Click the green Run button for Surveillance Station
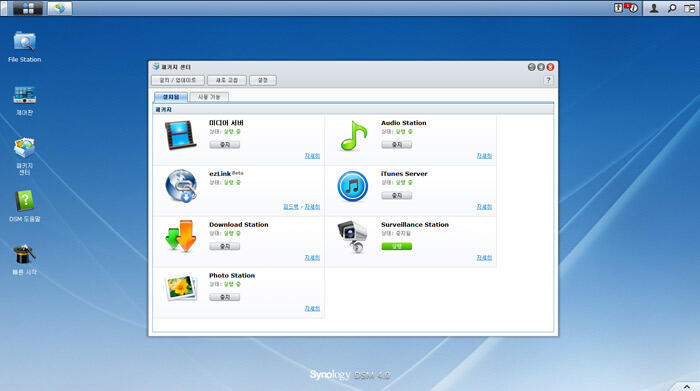Screen dimensions: 700x391 [x=396, y=246]
